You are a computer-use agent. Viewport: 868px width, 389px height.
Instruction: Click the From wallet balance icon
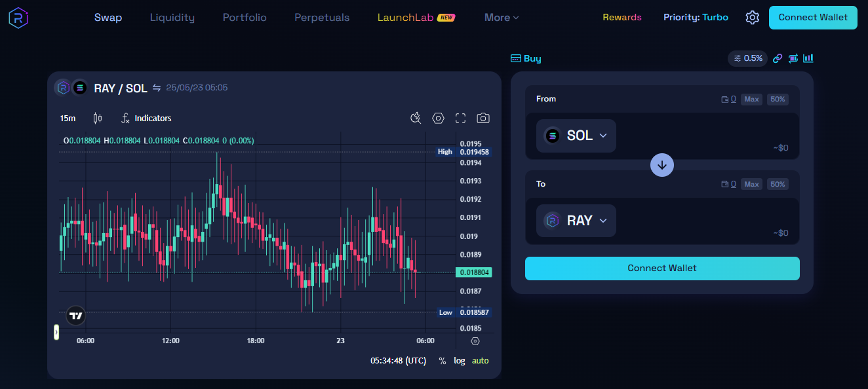click(x=724, y=100)
